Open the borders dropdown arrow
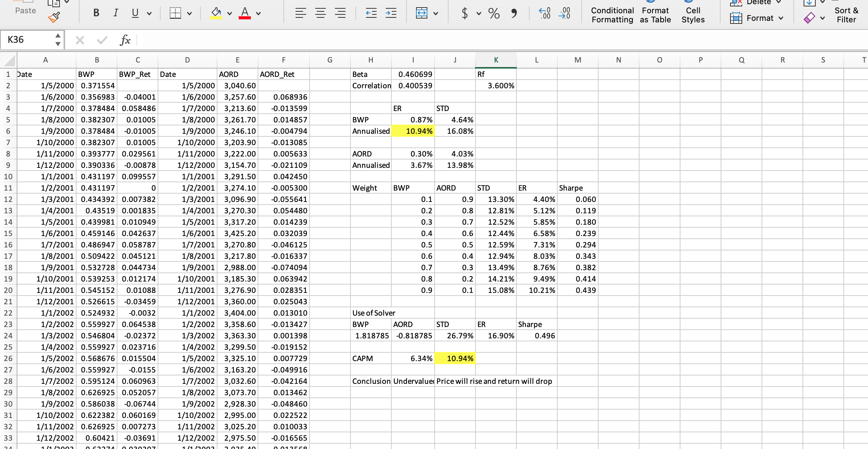This screenshot has height=449, width=868. tap(189, 14)
